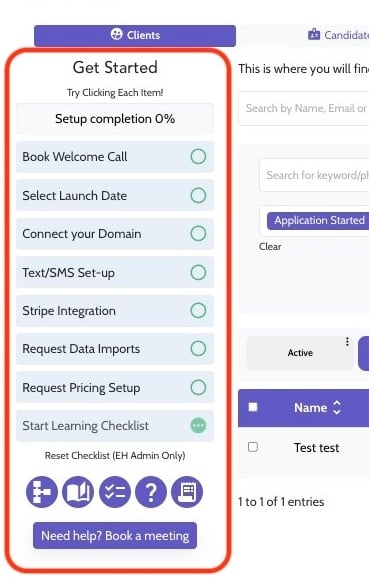
Task: Click the checklist round icon
Action: point(115,492)
